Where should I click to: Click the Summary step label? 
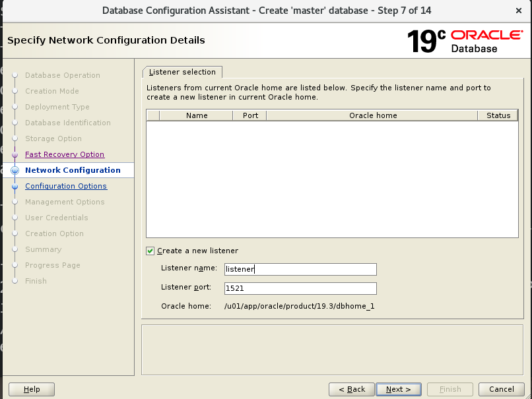point(44,249)
